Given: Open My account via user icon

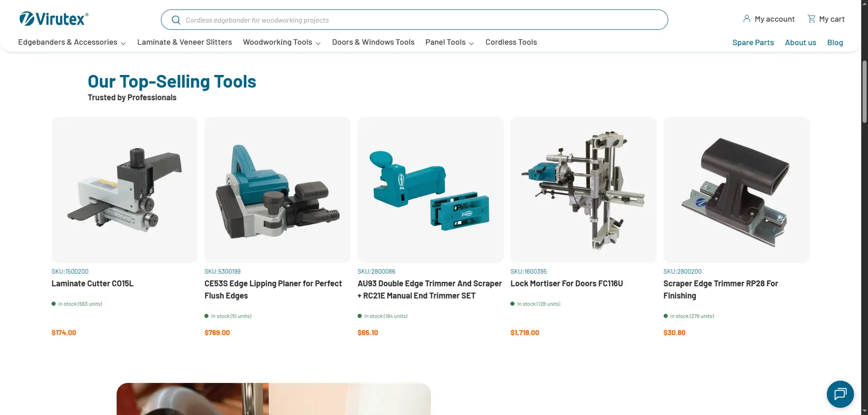Looking at the screenshot, I should (747, 19).
